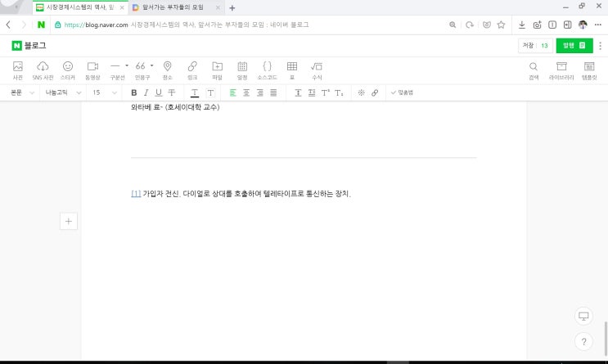Take a screen capture with camera icon
This screenshot has height=364, width=608.
tap(537, 25)
